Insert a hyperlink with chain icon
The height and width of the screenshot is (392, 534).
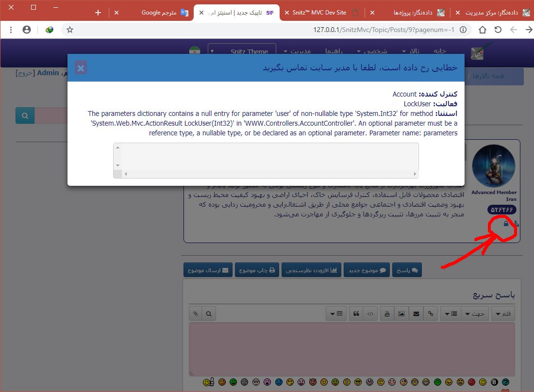click(x=431, y=313)
